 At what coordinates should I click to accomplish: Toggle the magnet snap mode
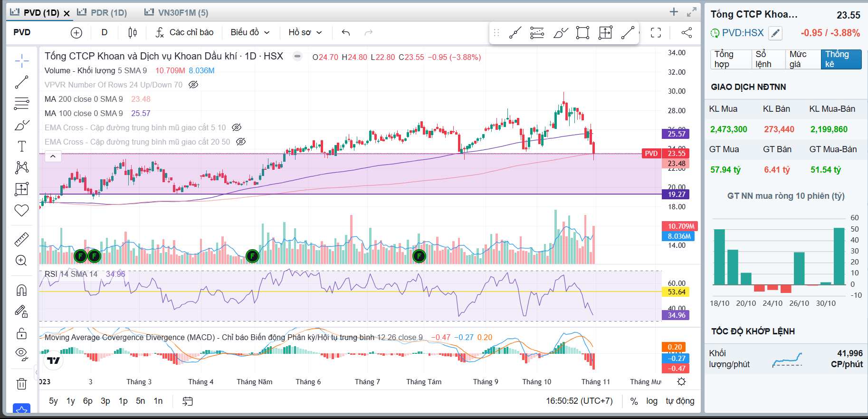coord(22,290)
